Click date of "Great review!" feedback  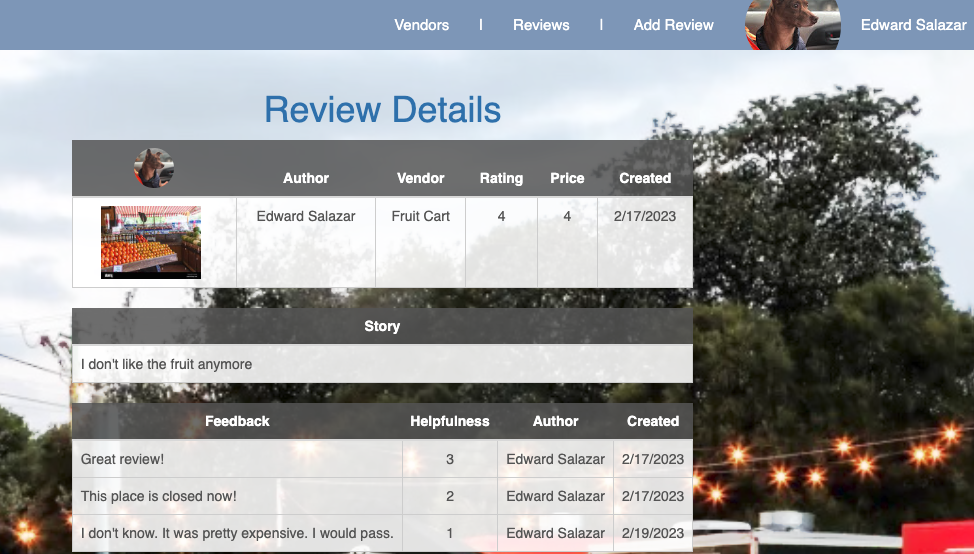(653, 460)
